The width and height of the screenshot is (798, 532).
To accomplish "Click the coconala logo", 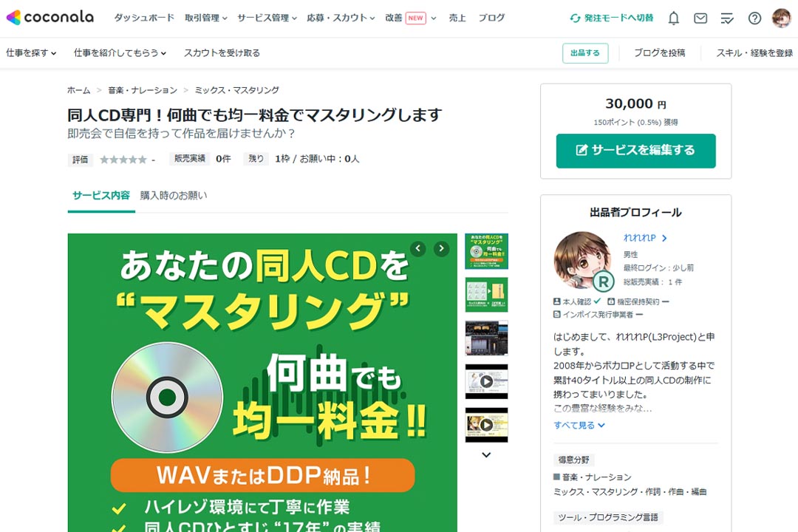I will (x=50, y=17).
